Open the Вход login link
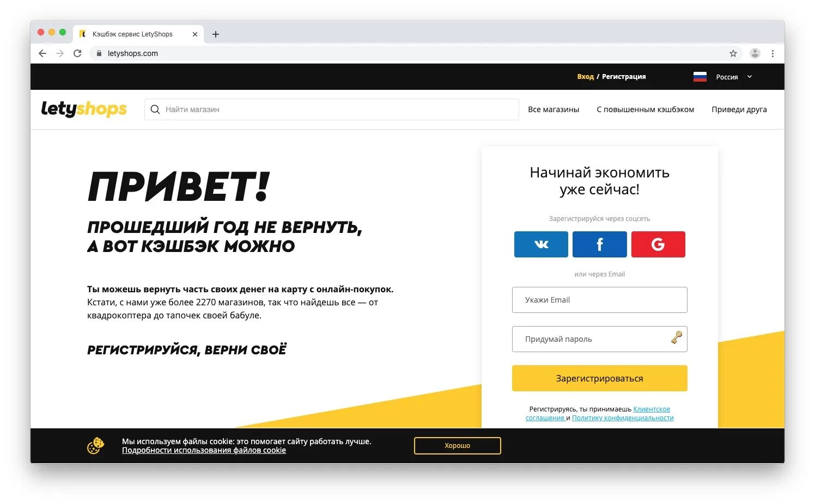Viewport: 815px width, 504px height. click(586, 77)
